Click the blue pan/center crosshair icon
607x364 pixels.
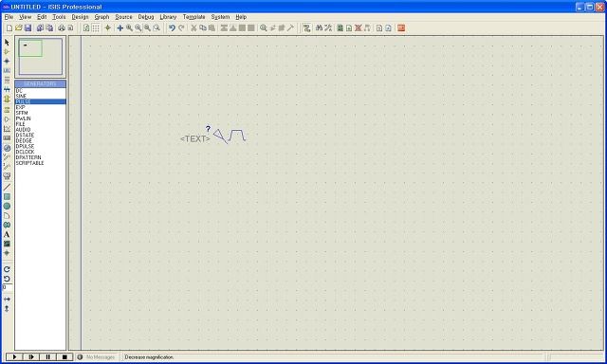[120, 27]
